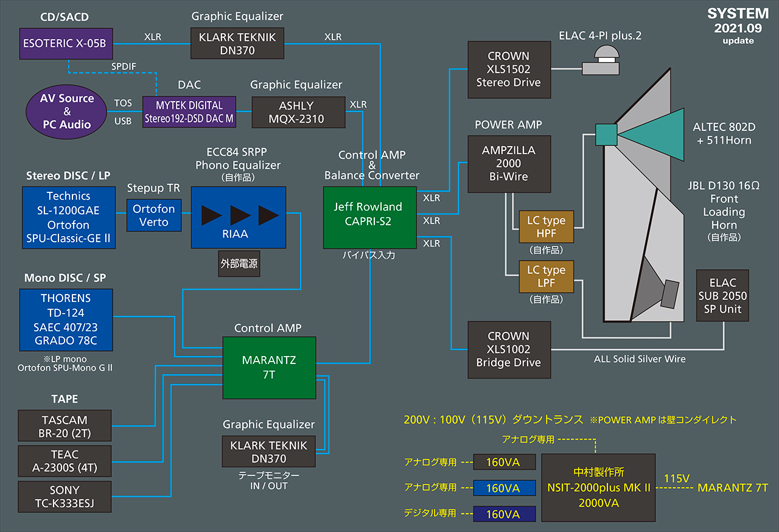Click the Control AMP label above MARANTZ box
The width and height of the screenshot is (779, 532).
268,328
